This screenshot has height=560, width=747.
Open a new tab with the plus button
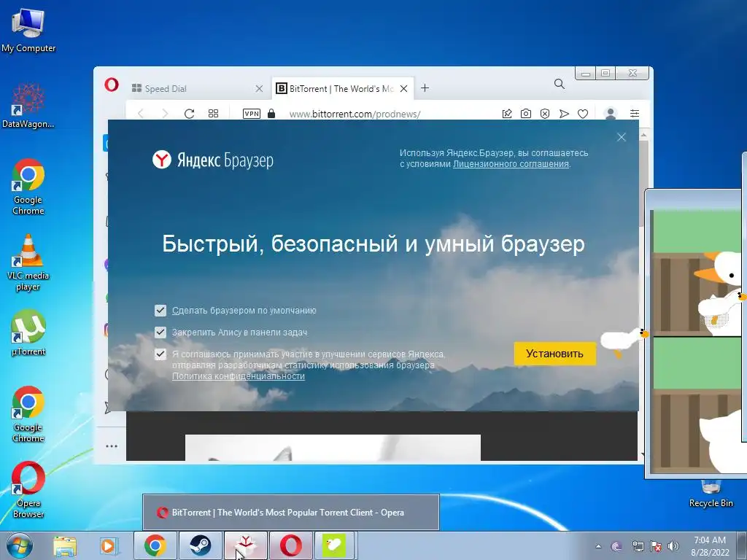point(425,88)
